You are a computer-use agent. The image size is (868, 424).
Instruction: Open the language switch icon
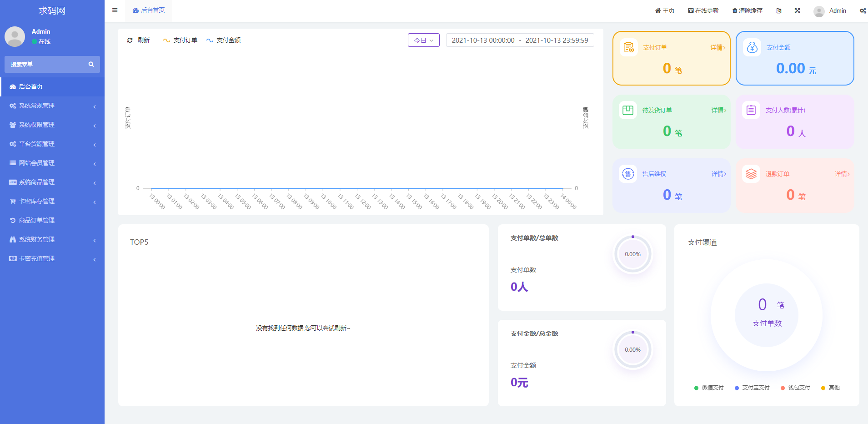779,10
